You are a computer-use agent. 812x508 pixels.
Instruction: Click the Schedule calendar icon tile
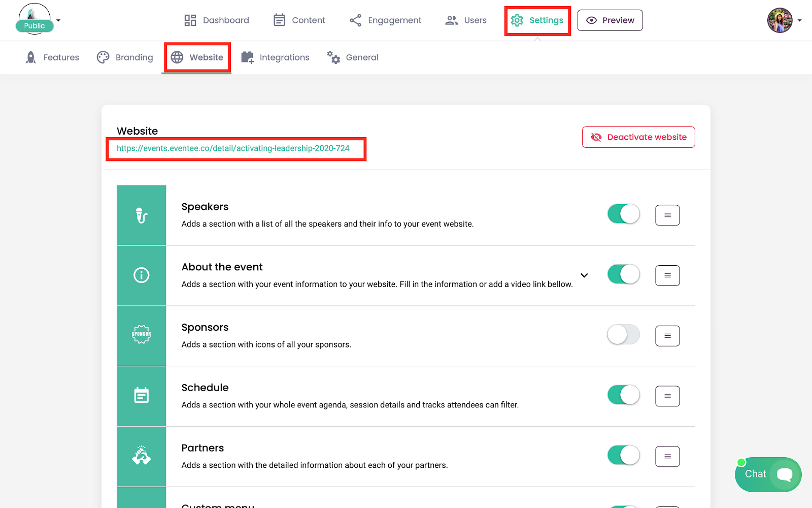(x=141, y=396)
